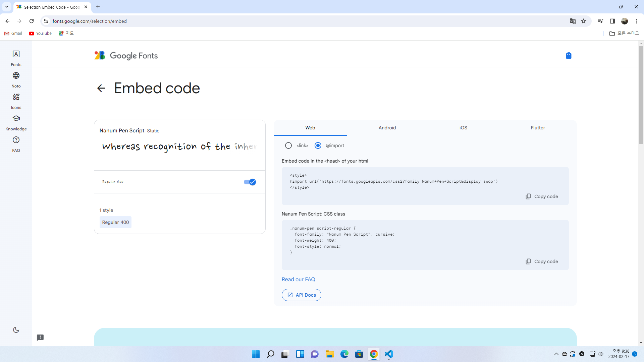Select the Selection Embed Code browser tab
This screenshot has width=644, height=362.
(x=52, y=7)
